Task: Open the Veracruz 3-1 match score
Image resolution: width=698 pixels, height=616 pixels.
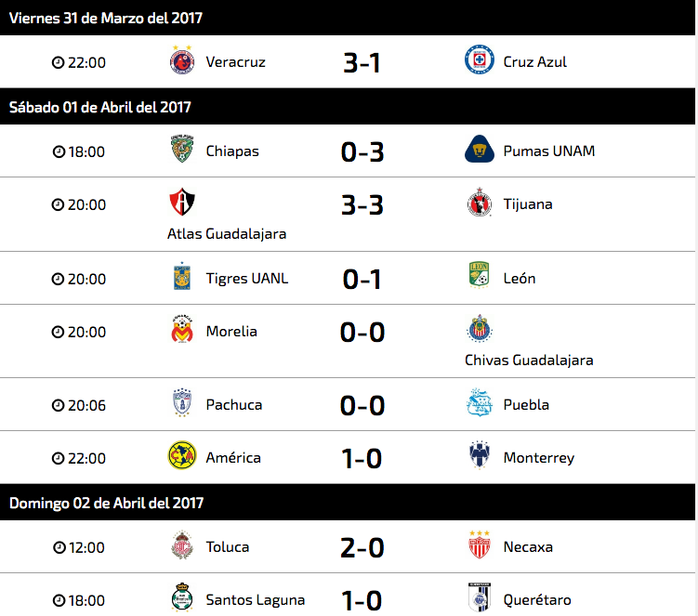Action: 362,63
